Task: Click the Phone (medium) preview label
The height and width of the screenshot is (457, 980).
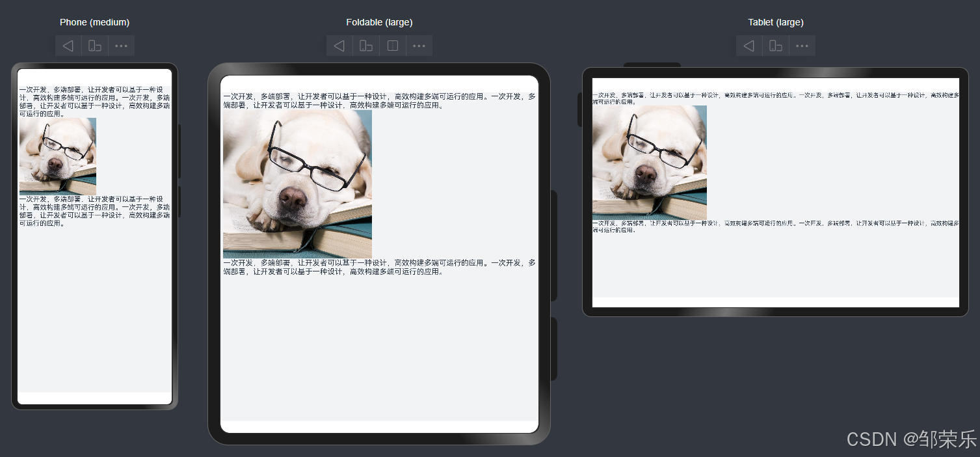Action: tap(95, 22)
